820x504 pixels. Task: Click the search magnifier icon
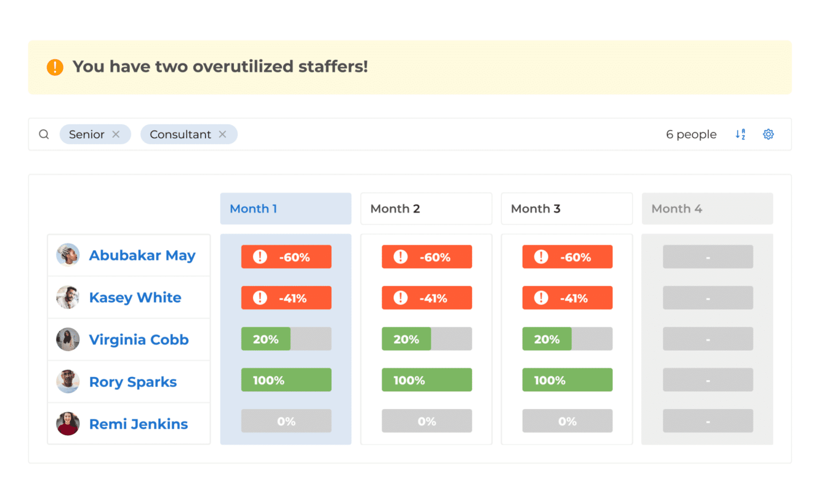(44, 134)
